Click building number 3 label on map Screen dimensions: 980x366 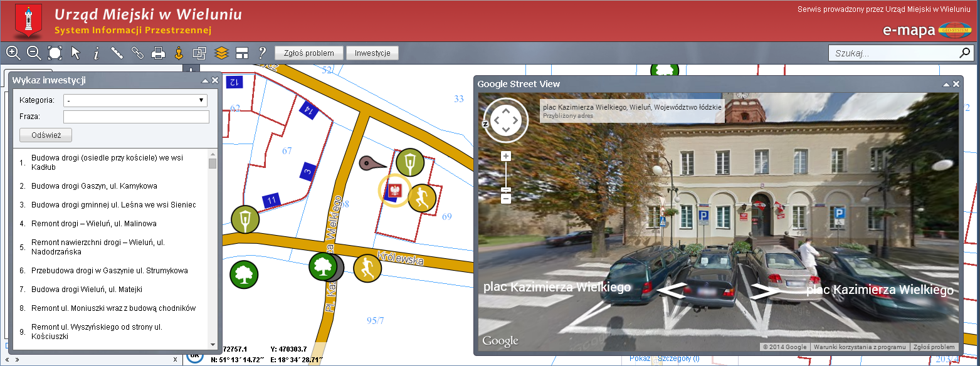307,170
